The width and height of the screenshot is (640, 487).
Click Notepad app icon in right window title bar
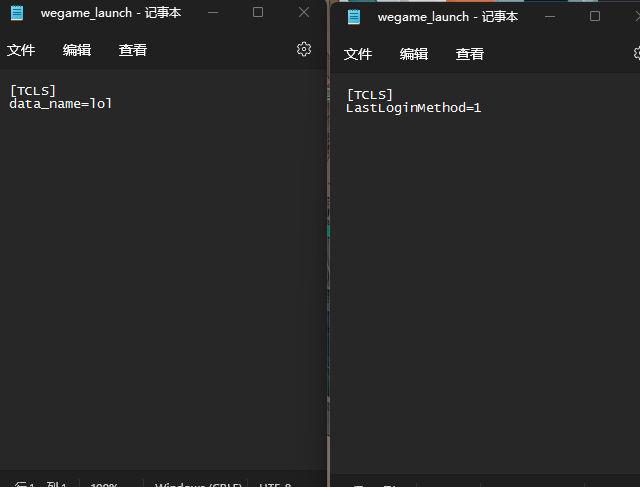(354, 17)
